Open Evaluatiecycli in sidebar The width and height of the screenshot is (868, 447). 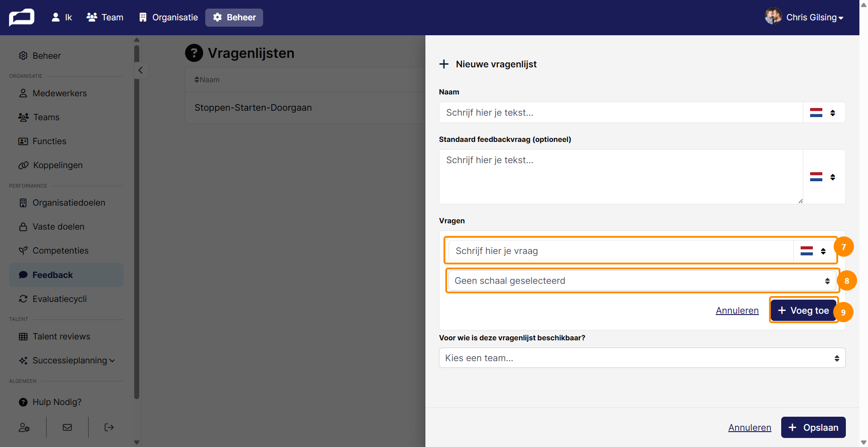click(66, 299)
